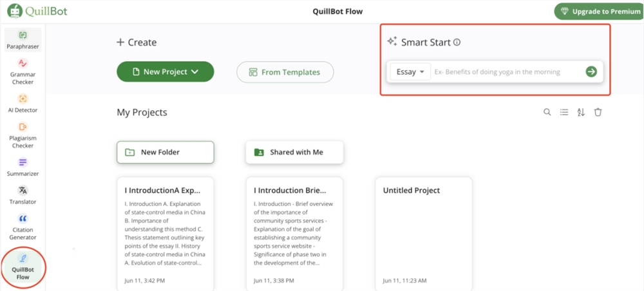Switch projects to list view

click(x=564, y=112)
